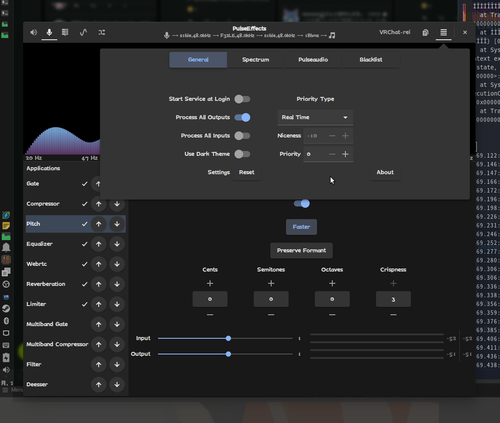The width and height of the screenshot is (500, 423).
Task: Switch to the General tab
Action: click(x=198, y=60)
